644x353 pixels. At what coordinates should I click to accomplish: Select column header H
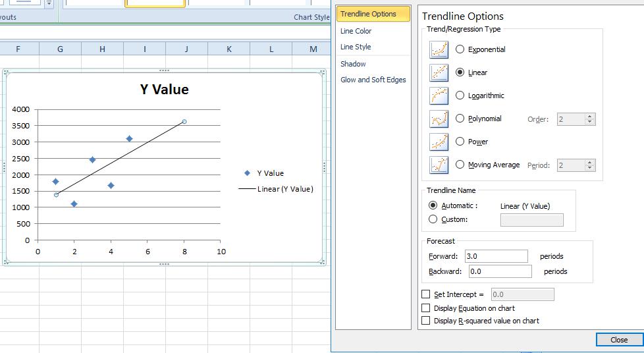[x=102, y=49]
